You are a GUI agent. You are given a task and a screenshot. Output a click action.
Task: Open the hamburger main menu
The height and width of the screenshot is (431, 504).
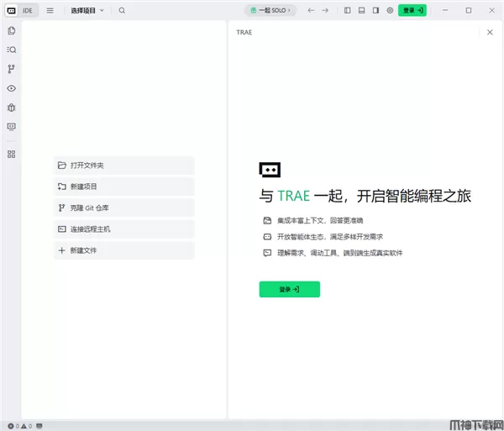point(50,11)
